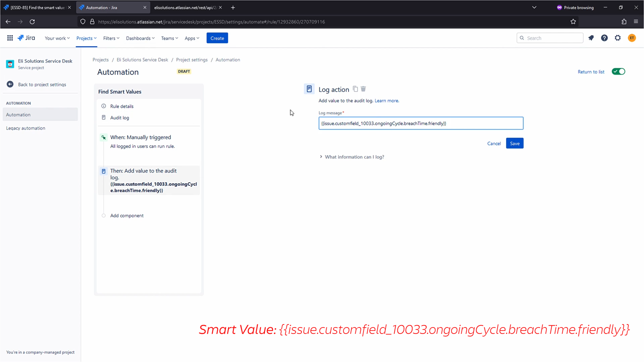Image resolution: width=644 pixels, height=362 pixels.
Task: Disable the rule enabled toggle
Action: [618, 71]
